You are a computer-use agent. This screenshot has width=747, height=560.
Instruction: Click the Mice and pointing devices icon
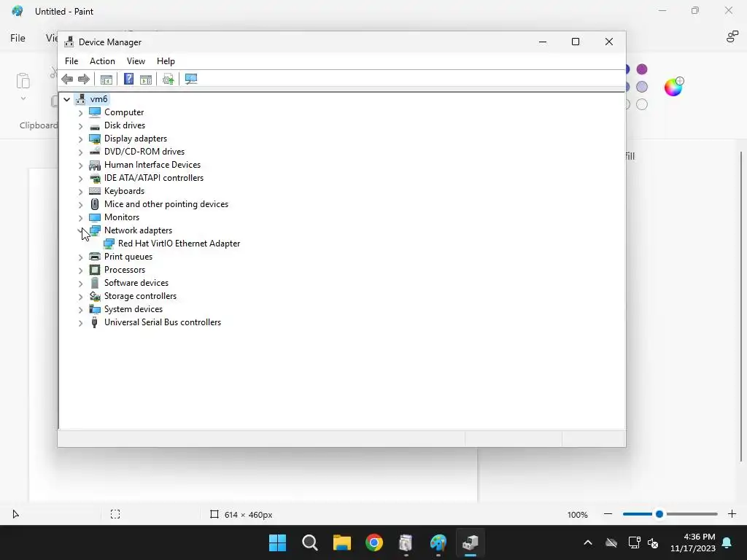tap(95, 204)
